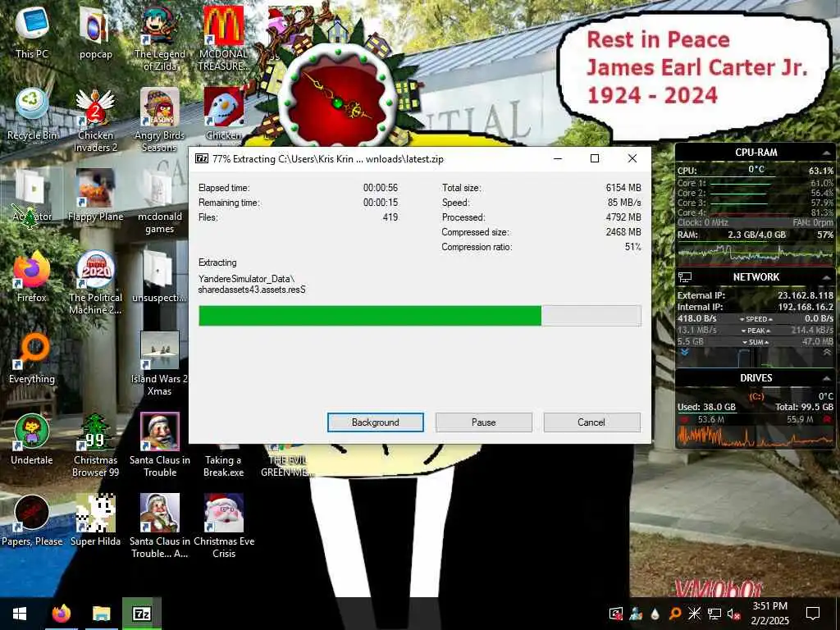
Task: Open File Explorer from the taskbar
Action: pos(101,614)
